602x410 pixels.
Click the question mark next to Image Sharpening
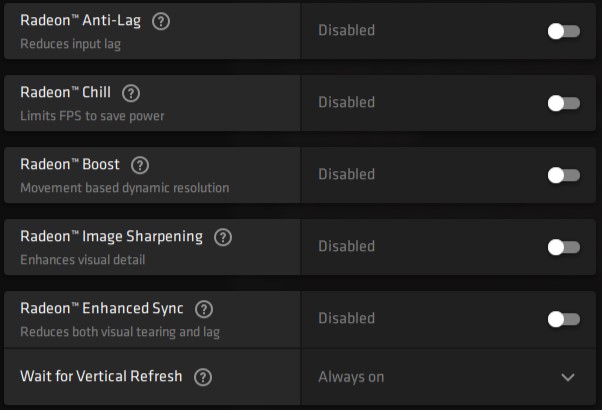pyautogui.click(x=223, y=237)
